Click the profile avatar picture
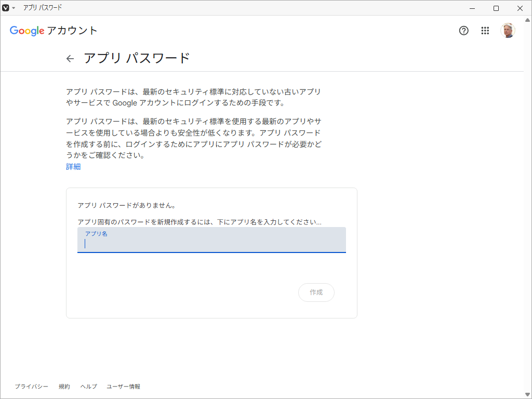Screen dimensions: 532x399 click(x=508, y=31)
